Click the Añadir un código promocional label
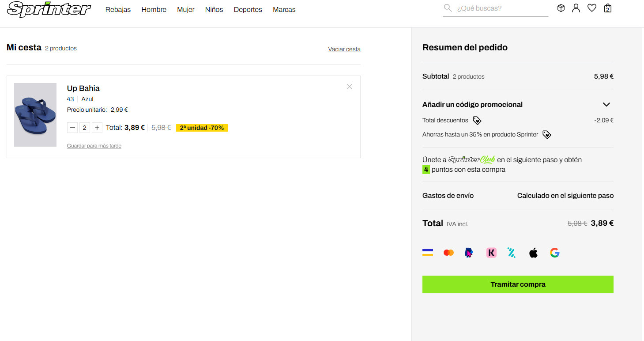 point(472,105)
